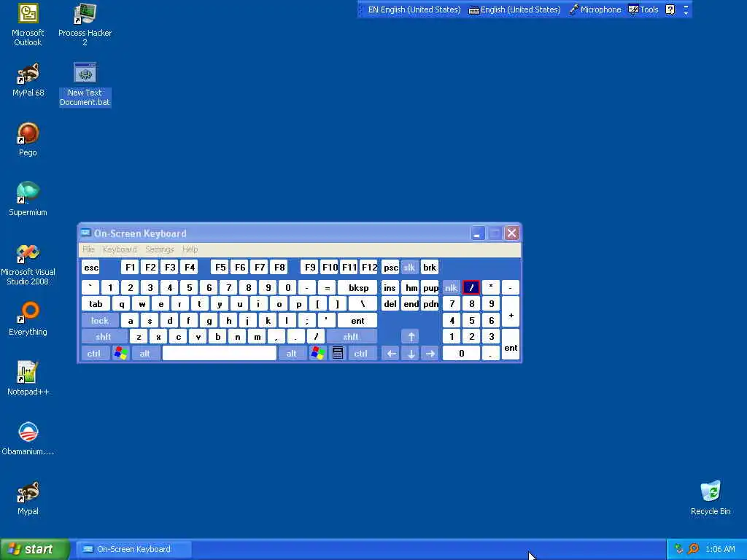Click the psc print screen key
This screenshot has height=560, width=747.
[391, 267]
